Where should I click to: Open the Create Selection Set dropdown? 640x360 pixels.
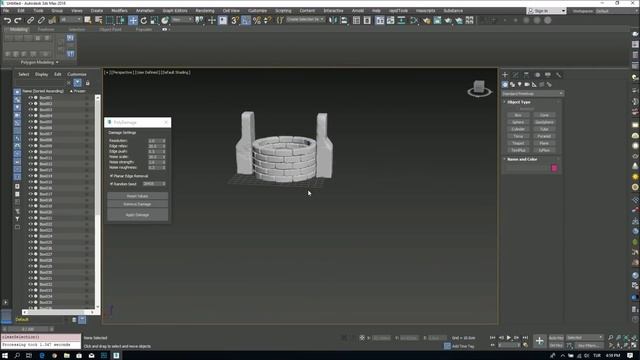pos(305,20)
